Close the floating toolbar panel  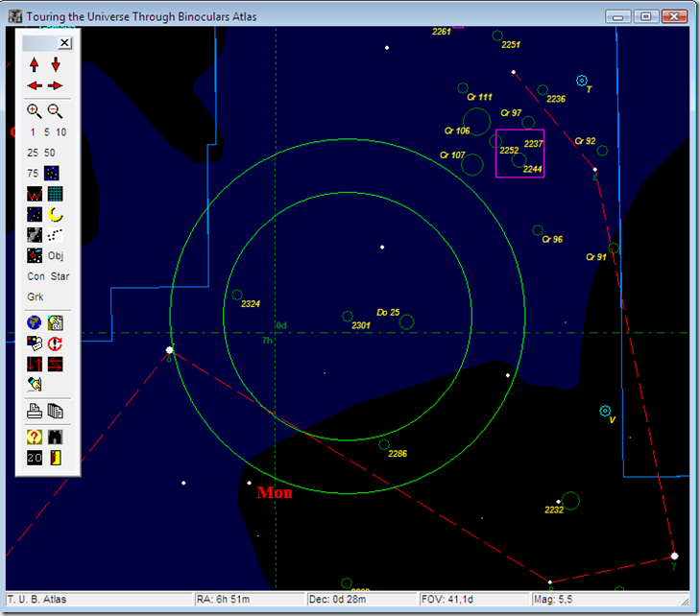[64, 43]
